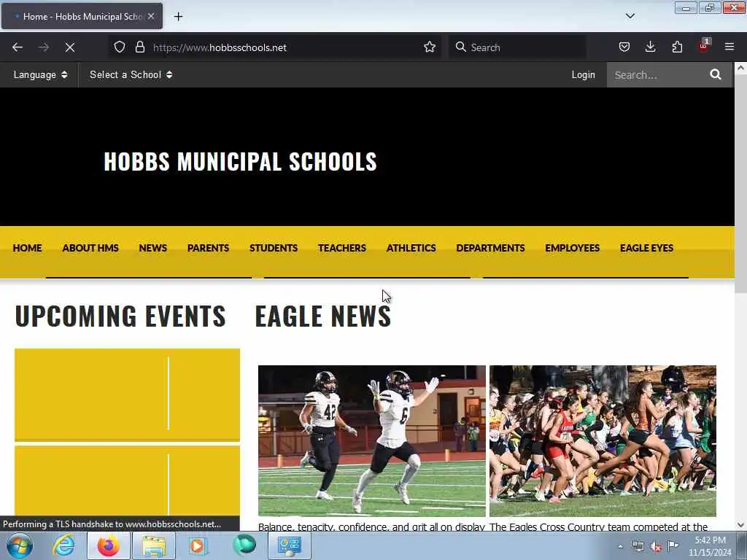Open the DEPARTMENTS menu item

click(491, 248)
